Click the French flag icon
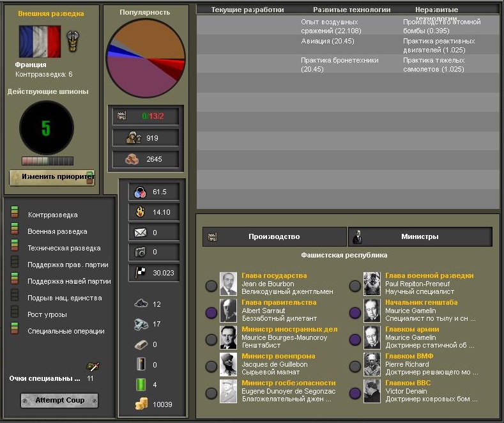Image resolution: width=504 pixels, height=423 pixels. [x=40, y=42]
